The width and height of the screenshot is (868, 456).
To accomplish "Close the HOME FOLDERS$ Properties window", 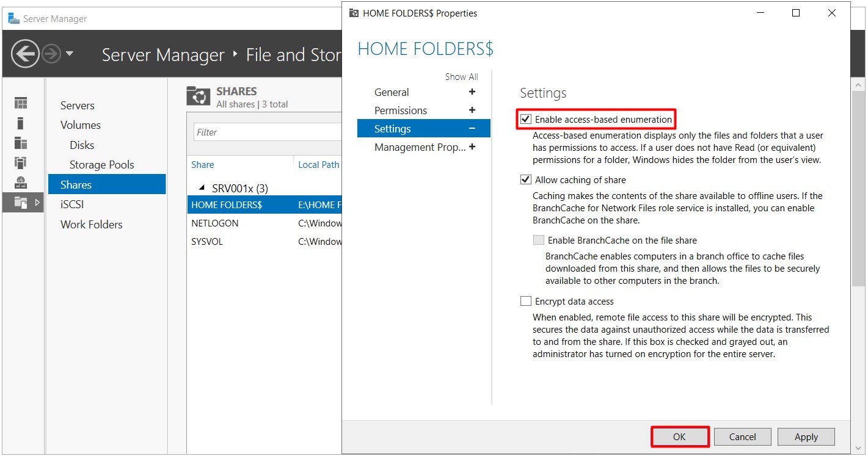I will (x=832, y=13).
